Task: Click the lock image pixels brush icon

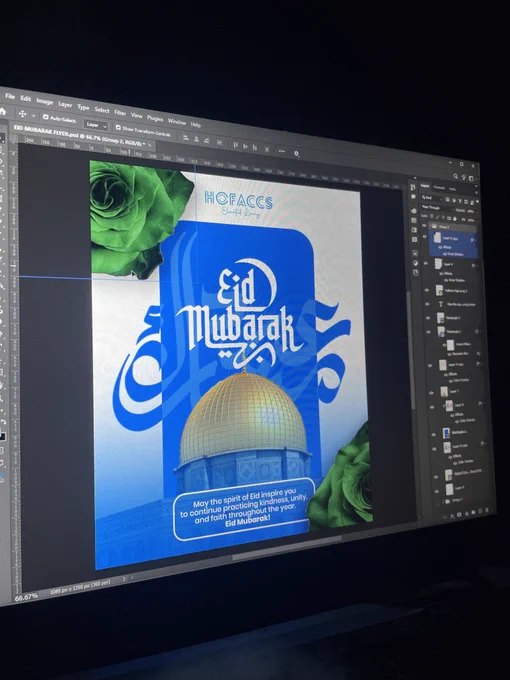Action: 438,217
